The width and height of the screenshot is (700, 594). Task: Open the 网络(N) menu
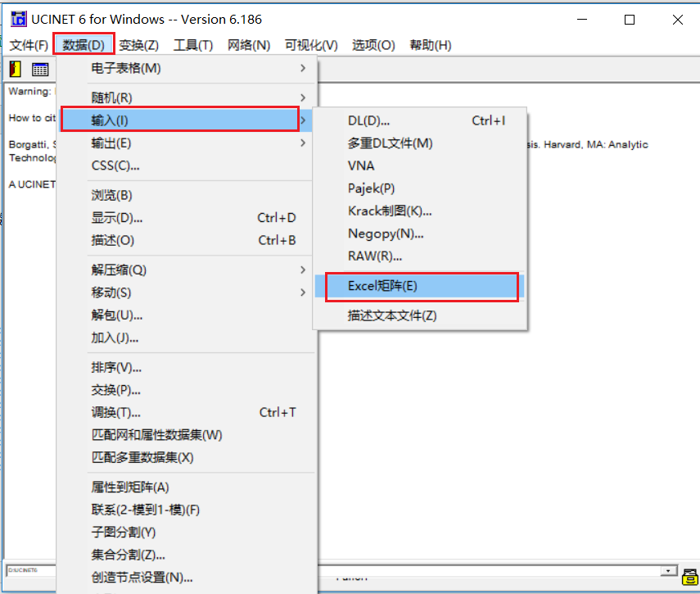coord(249,45)
